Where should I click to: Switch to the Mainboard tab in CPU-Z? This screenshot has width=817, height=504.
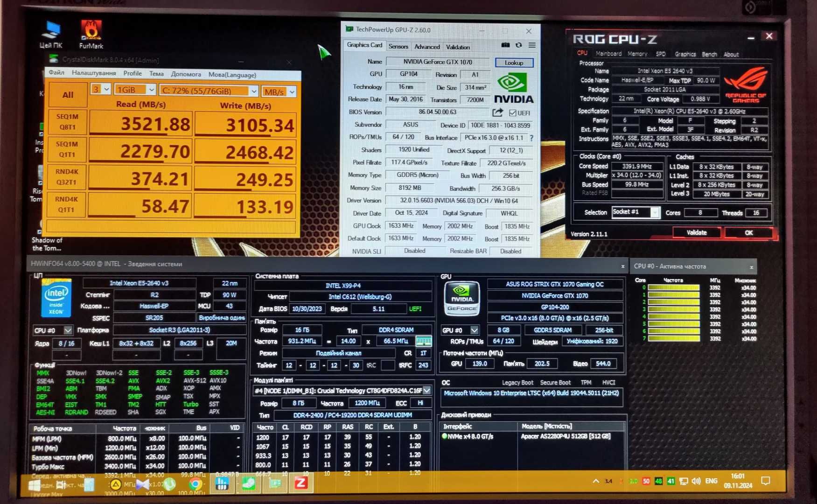click(x=608, y=54)
